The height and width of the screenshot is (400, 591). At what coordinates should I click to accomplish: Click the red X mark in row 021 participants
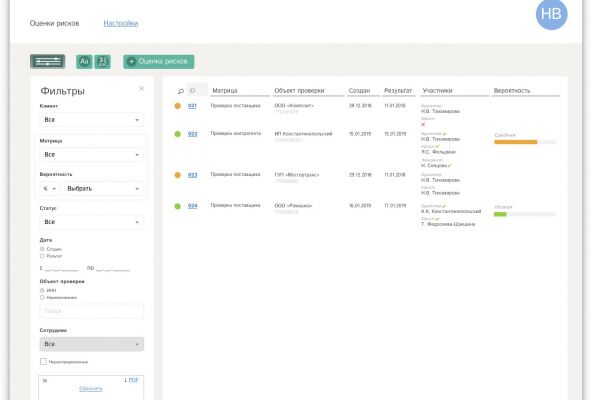[423, 124]
